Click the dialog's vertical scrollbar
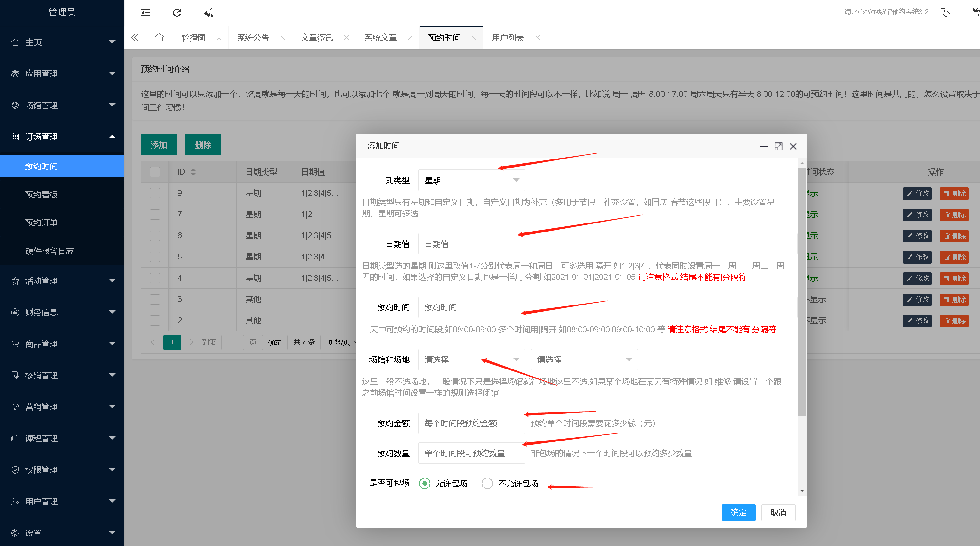Image resolution: width=980 pixels, height=546 pixels. point(802,292)
